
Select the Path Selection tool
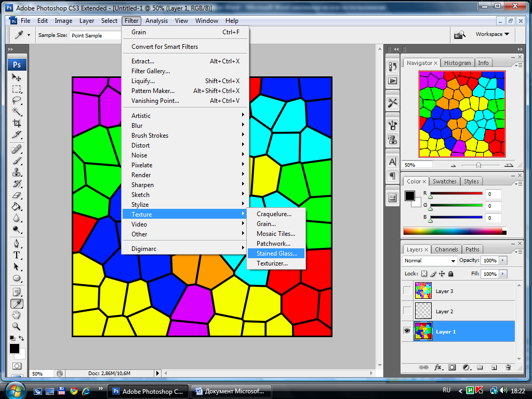click(x=17, y=267)
